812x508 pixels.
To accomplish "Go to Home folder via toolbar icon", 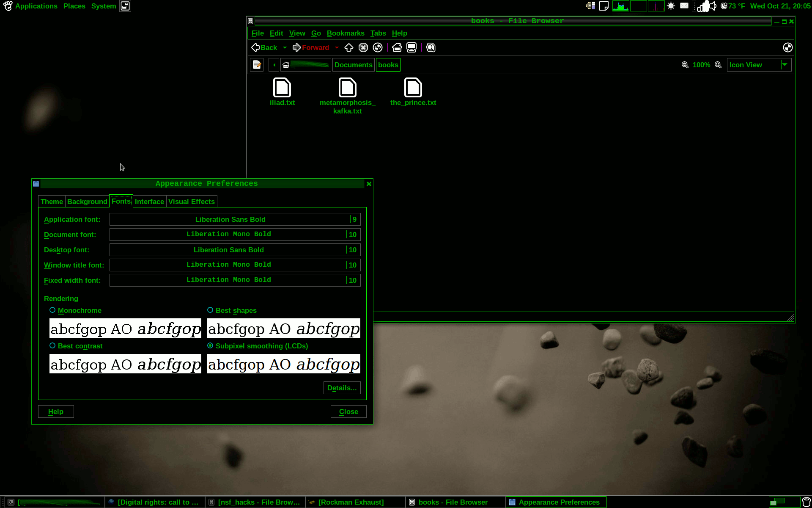I will (397, 47).
